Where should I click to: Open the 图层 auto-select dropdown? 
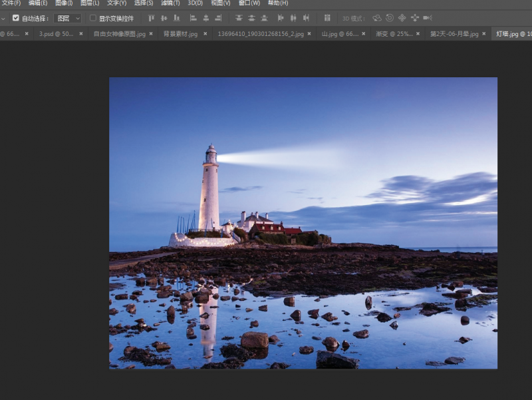[68, 18]
